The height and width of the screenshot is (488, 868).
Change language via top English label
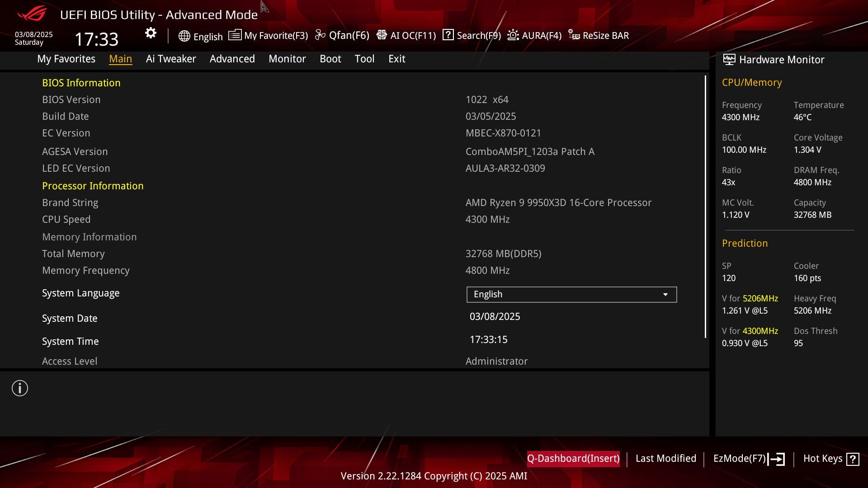coord(208,37)
